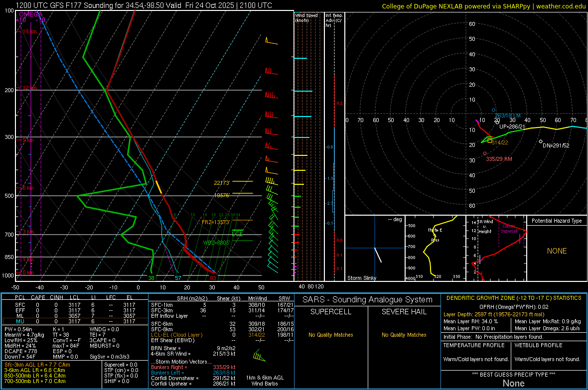Click the 12 km height marker
The height and width of the screenshot is (390, 588).
[x=29, y=88]
